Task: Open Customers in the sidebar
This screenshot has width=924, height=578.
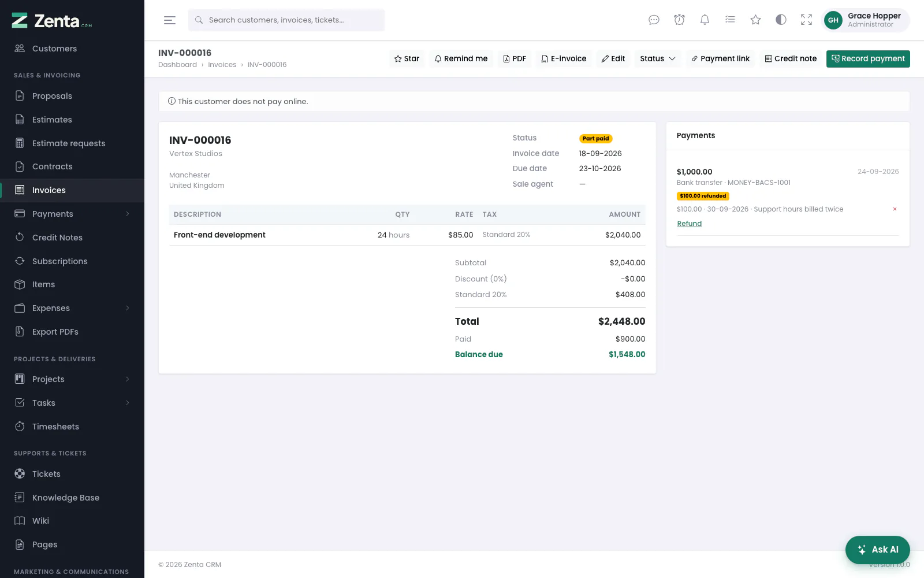Action: (x=72, y=49)
